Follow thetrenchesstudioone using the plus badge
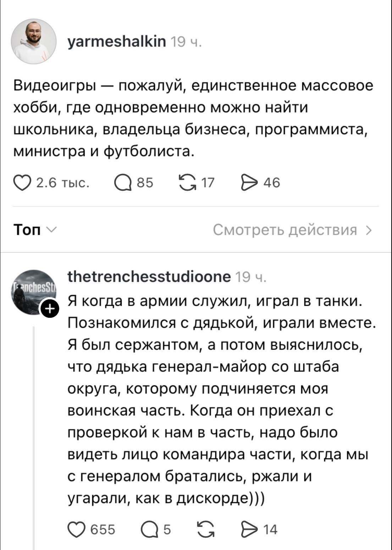 pyautogui.click(x=50, y=309)
